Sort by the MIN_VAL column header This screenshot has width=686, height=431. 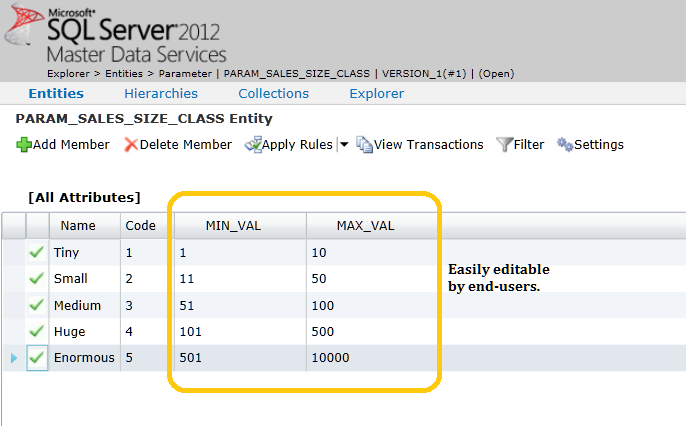233,226
